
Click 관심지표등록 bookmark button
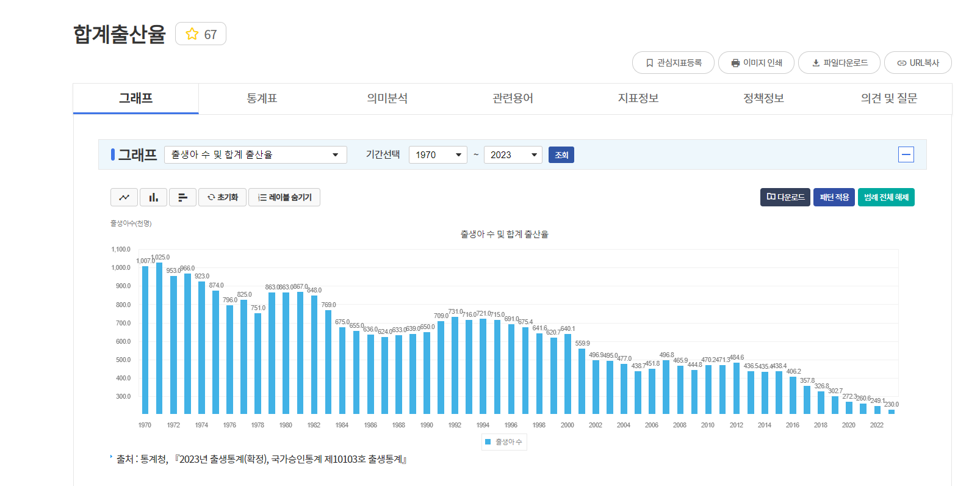673,63
